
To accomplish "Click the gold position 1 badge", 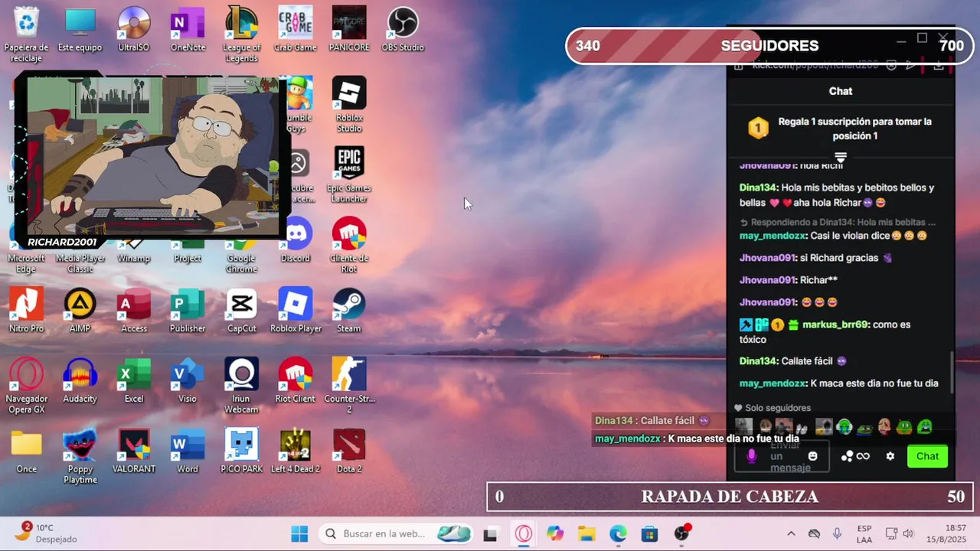I will point(758,128).
